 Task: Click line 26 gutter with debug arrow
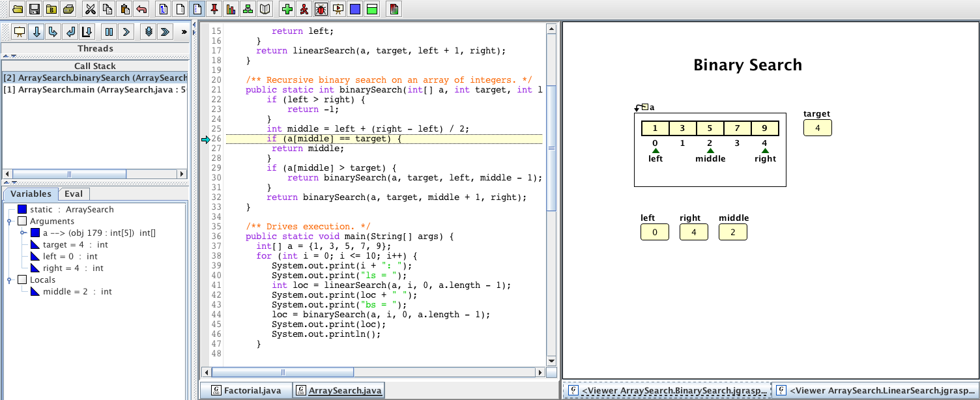click(x=206, y=139)
